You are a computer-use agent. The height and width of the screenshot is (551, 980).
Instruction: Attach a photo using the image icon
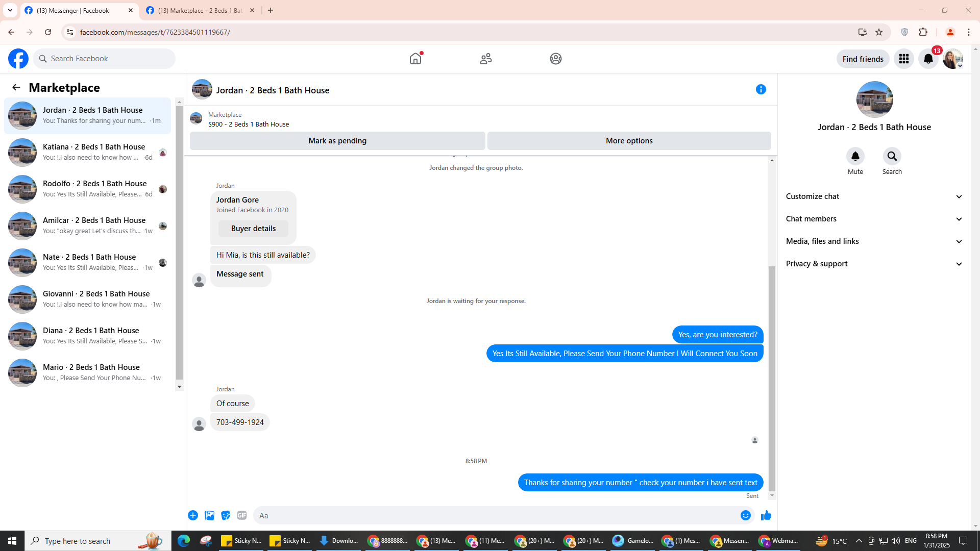coord(209,515)
